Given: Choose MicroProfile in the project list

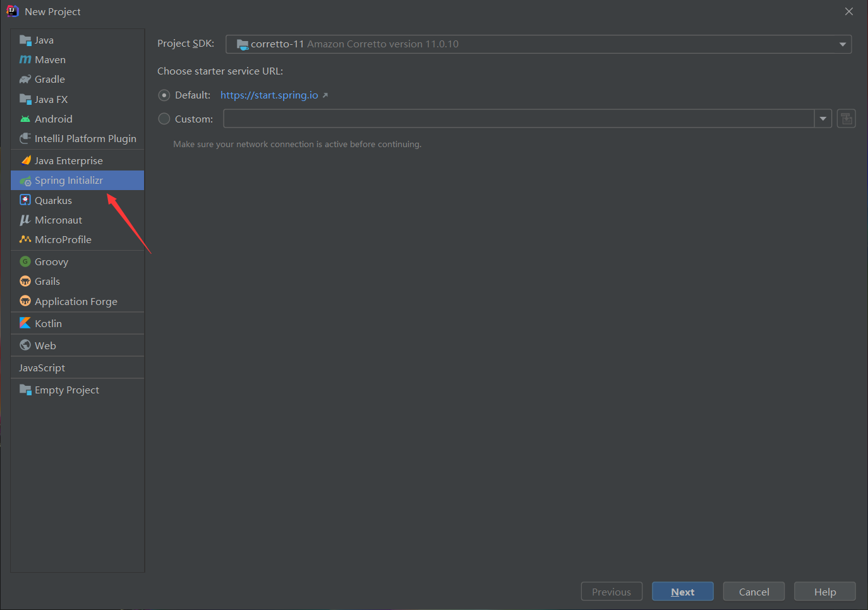Looking at the screenshot, I should coord(77,239).
